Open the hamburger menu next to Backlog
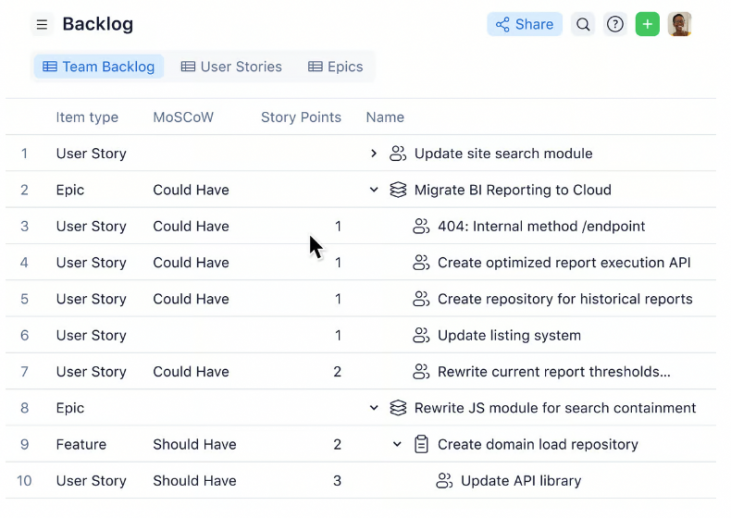 (x=42, y=24)
